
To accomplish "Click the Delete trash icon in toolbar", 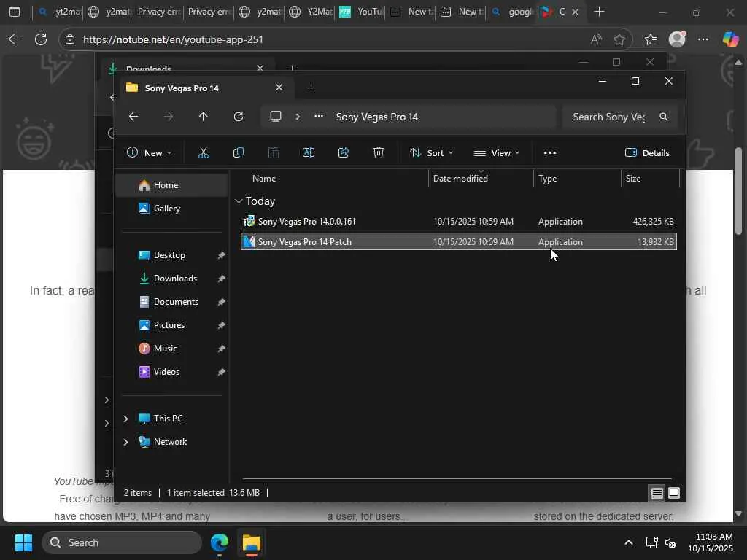I will click(x=379, y=153).
